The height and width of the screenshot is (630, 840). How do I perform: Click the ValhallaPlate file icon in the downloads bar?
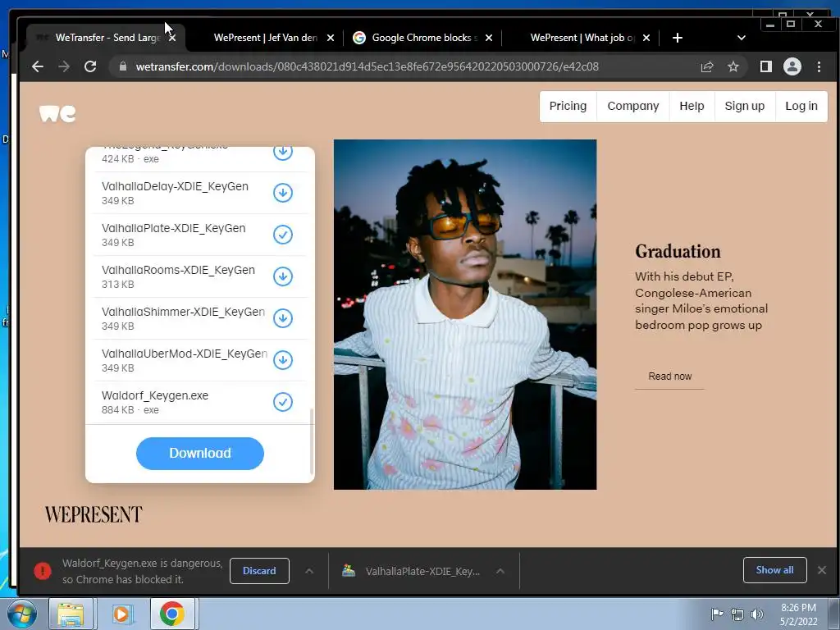click(349, 571)
